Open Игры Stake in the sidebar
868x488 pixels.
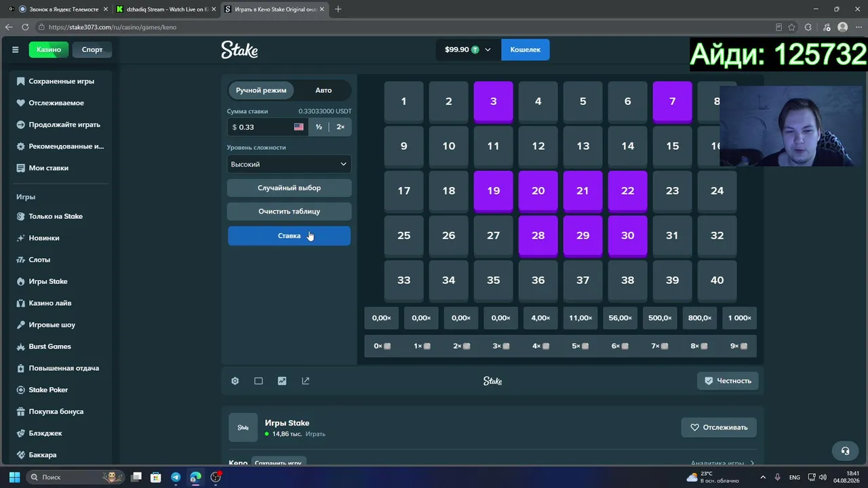(48, 281)
